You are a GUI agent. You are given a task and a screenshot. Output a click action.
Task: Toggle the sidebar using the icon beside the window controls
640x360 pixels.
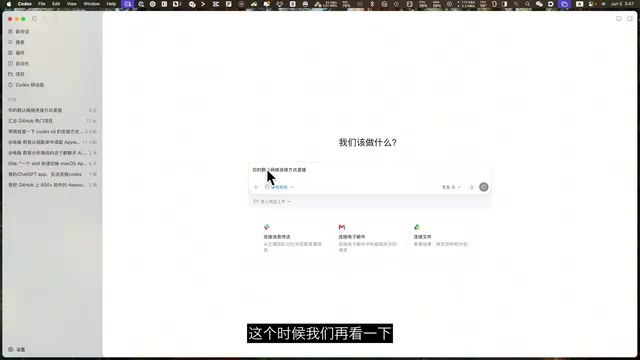(x=35, y=19)
